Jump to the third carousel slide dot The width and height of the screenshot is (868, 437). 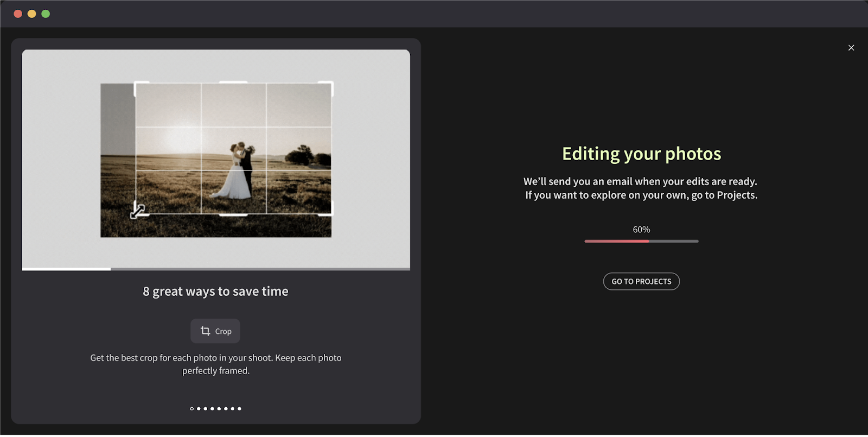[x=206, y=409]
